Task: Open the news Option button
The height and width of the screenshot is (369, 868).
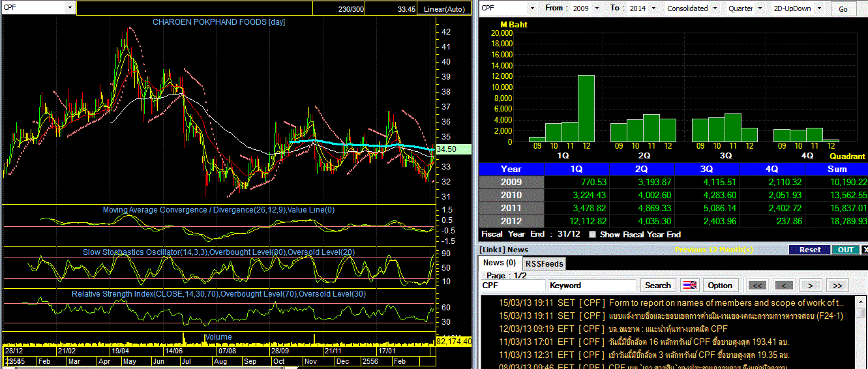Action: [720, 286]
